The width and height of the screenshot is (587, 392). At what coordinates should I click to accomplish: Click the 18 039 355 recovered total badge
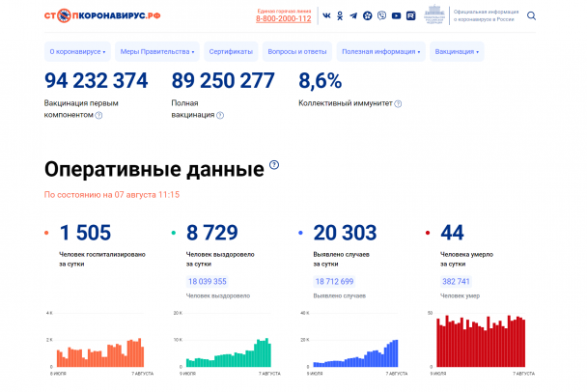pyautogui.click(x=207, y=282)
